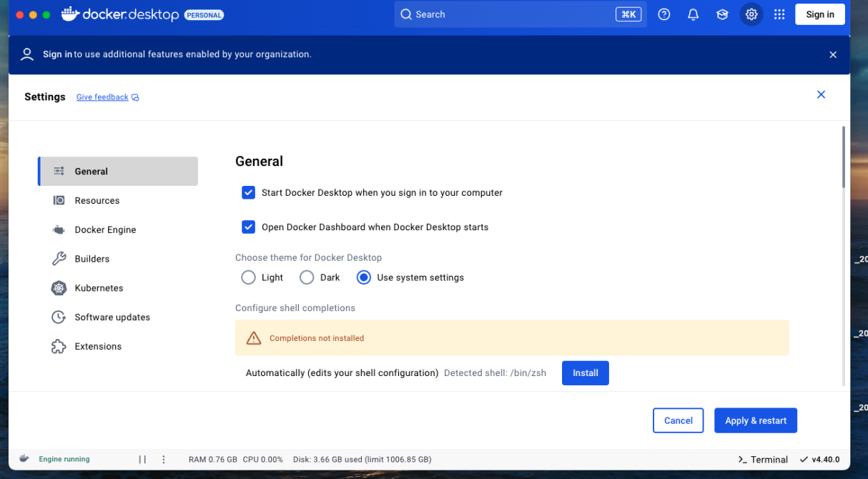Click the feedback chat icon

click(x=135, y=97)
